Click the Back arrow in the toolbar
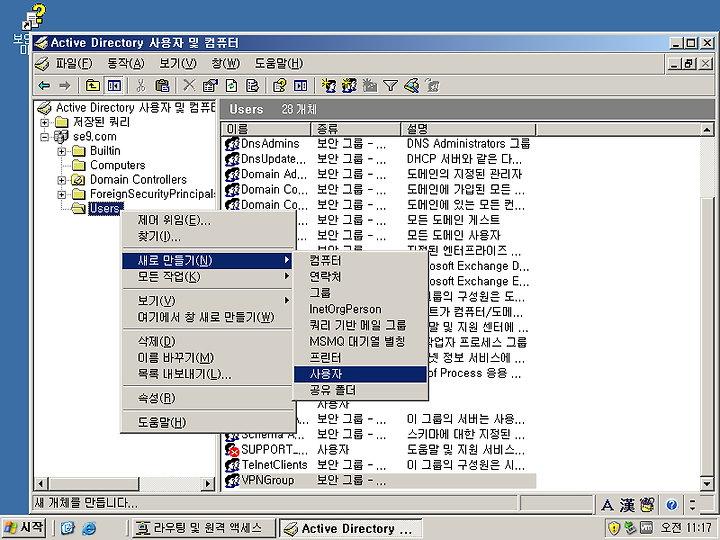This screenshot has width=720, height=540. [45, 85]
